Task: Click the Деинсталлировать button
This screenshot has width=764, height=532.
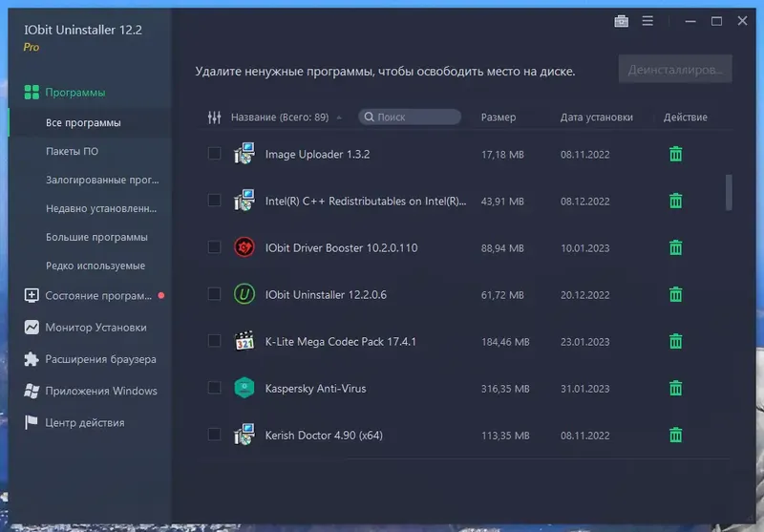Action: [675, 69]
